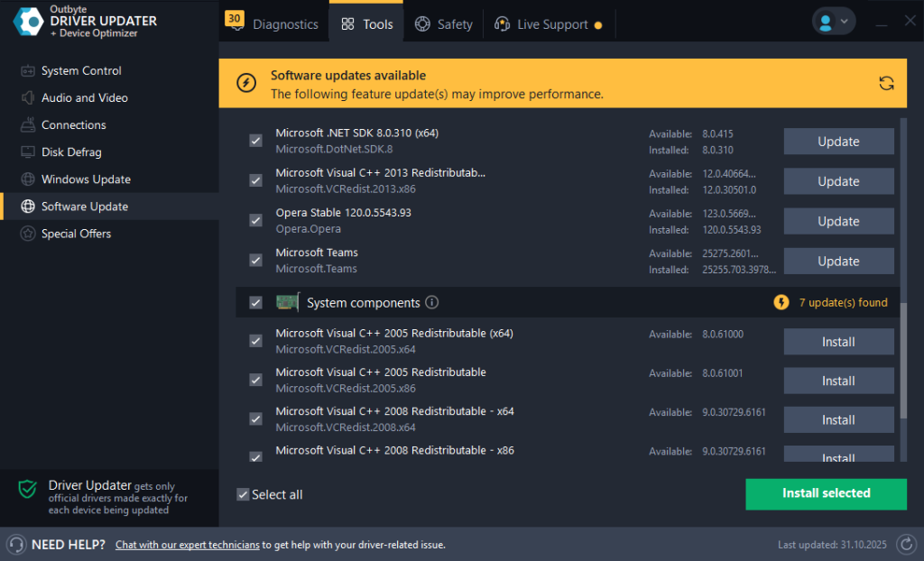Select the Windows Update sidebar icon
The width and height of the screenshot is (924, 561).
[x=26, y=179]
